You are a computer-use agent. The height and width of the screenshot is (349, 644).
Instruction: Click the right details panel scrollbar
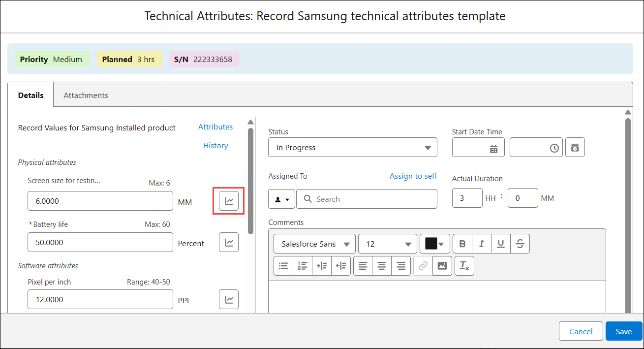coord(628,215)
